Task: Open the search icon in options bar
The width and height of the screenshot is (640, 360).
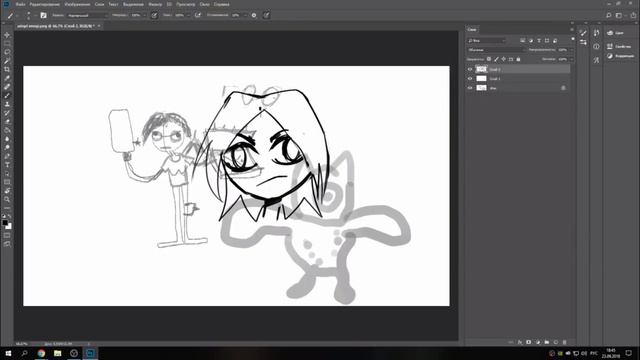Action: [x=609, y=15]
